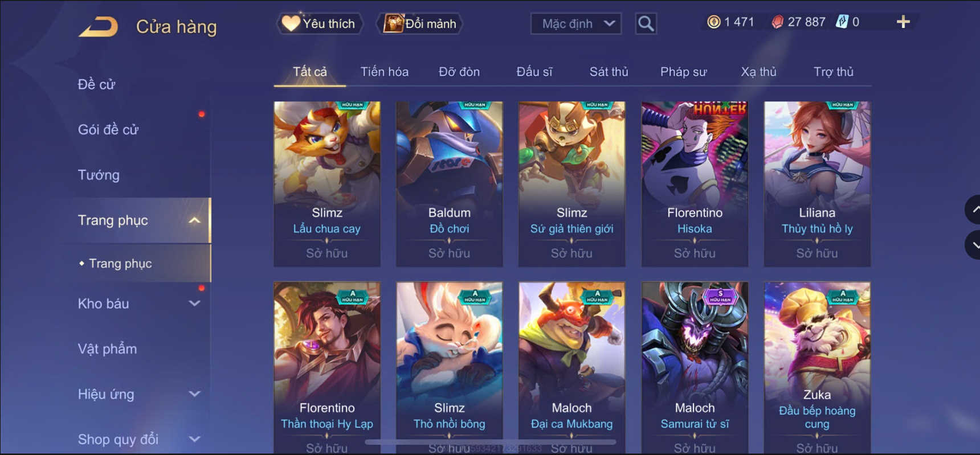Open the Florentino Hisoka skin card

[695, 184]
